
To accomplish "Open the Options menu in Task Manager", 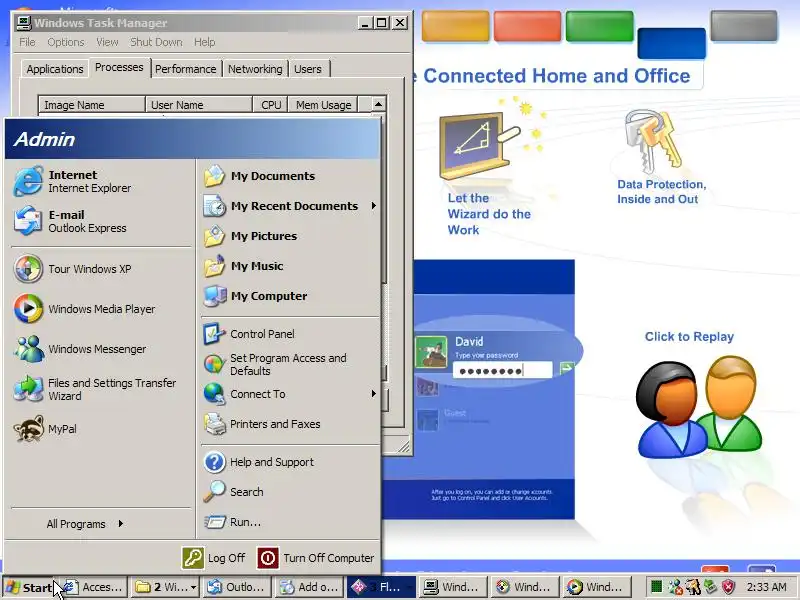I will pyautogui.click(x=66, y=42).
